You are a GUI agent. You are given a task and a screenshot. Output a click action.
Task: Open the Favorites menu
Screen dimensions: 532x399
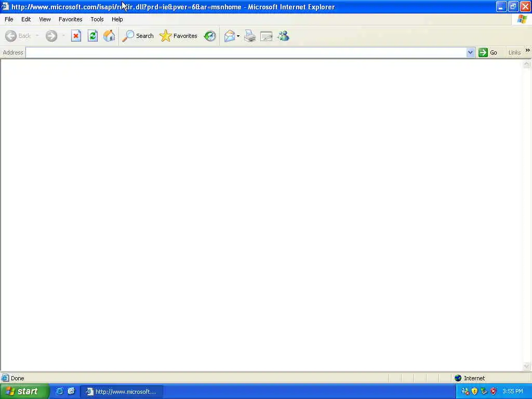tap(70, 19)
